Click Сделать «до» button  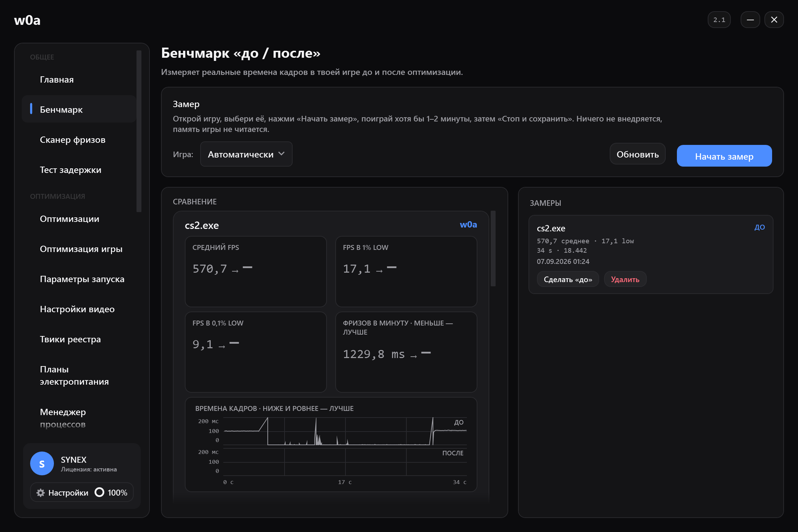click(x=568, y=279)
